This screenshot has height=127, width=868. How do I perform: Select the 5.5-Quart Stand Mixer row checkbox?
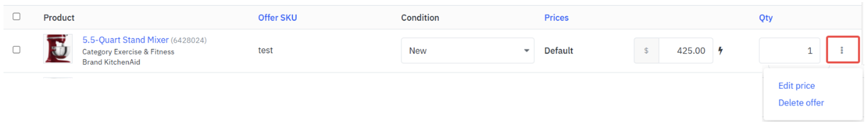click(x=16, y=50)
